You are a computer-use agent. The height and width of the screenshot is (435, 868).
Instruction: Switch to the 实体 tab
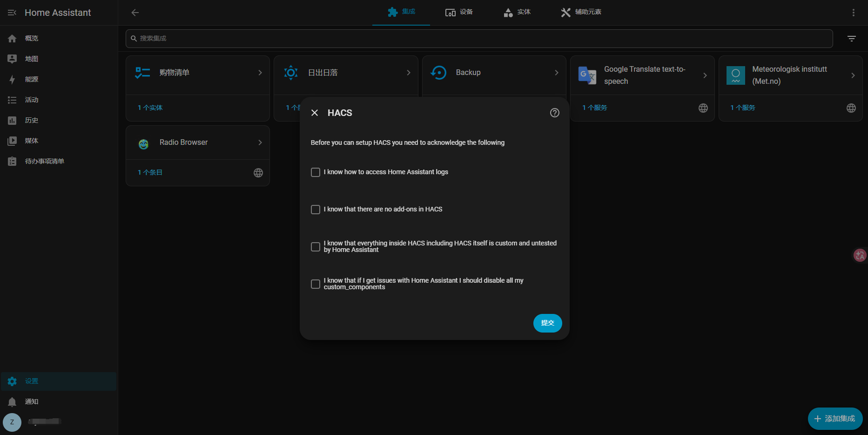coord(517,12)
